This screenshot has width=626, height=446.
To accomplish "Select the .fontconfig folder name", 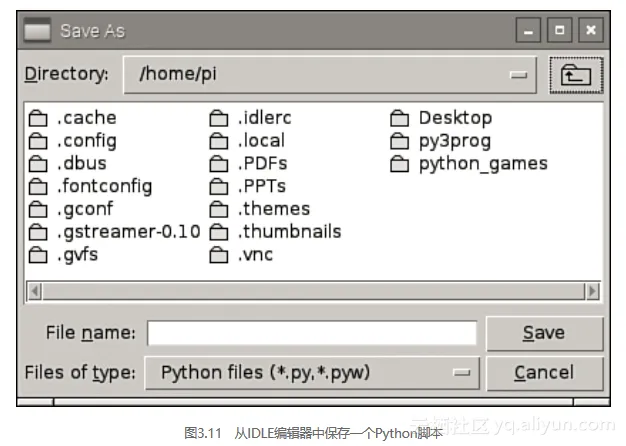I will point(105,187).
